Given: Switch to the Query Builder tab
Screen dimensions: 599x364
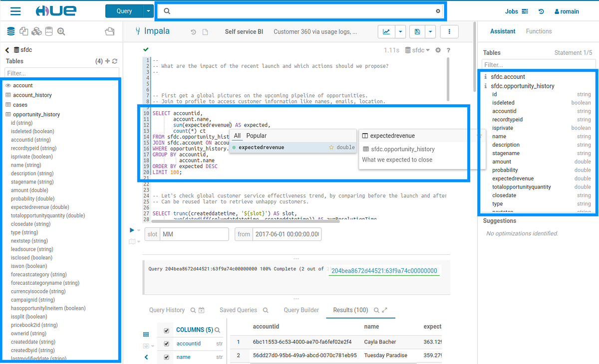Looking at the screenshot, I should coord(301,310).
